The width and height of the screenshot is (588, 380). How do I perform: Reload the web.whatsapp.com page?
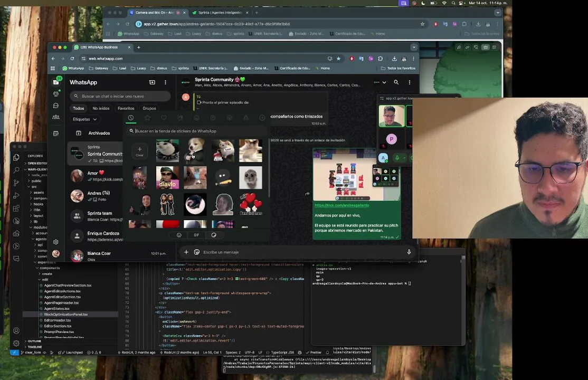point(72,59)
